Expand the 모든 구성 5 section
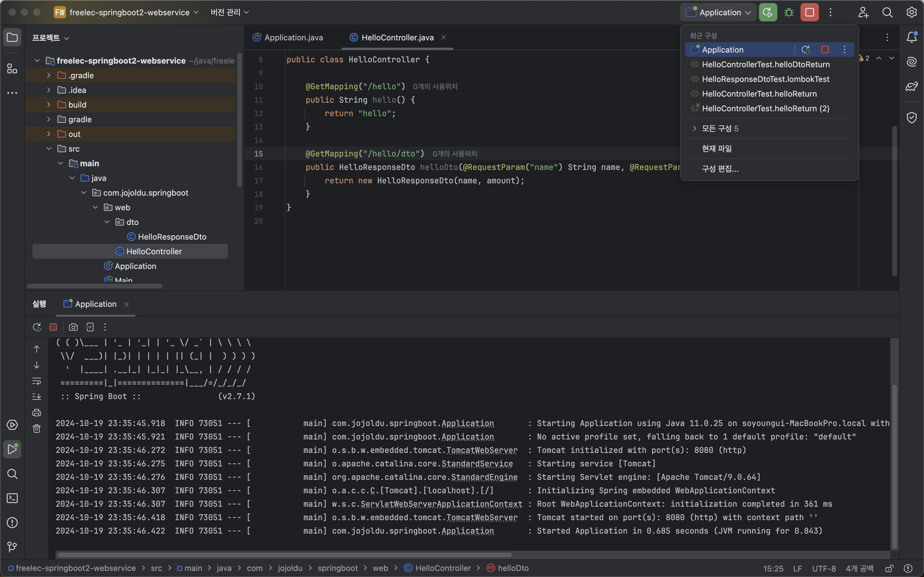Screen dimensions: 924x577 click(694, 129)
